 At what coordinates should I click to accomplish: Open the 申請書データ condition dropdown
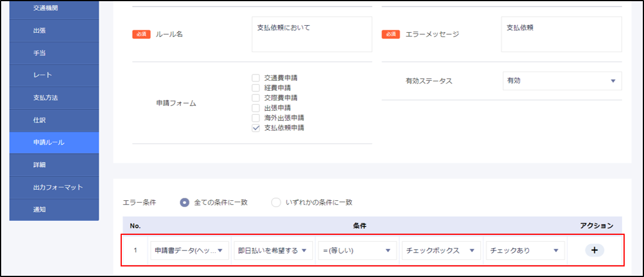click(x=189, y=251)
